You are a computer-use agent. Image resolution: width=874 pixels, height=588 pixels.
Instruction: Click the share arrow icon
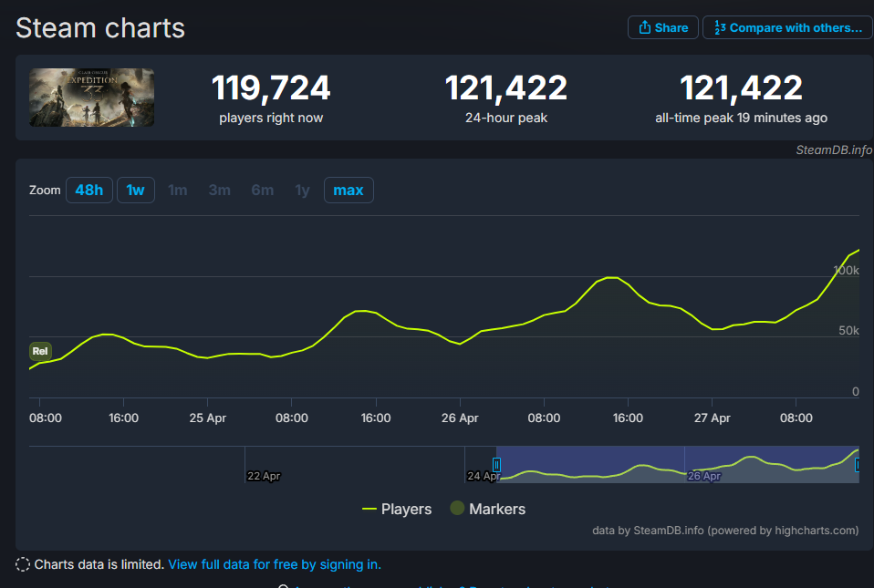pyautogui.click(x=644, y=27)
